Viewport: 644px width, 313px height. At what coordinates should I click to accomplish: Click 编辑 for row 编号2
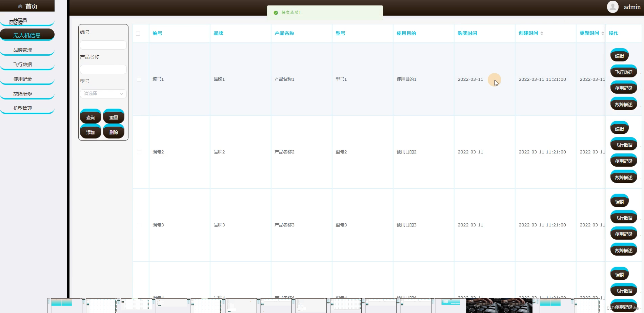620,128
